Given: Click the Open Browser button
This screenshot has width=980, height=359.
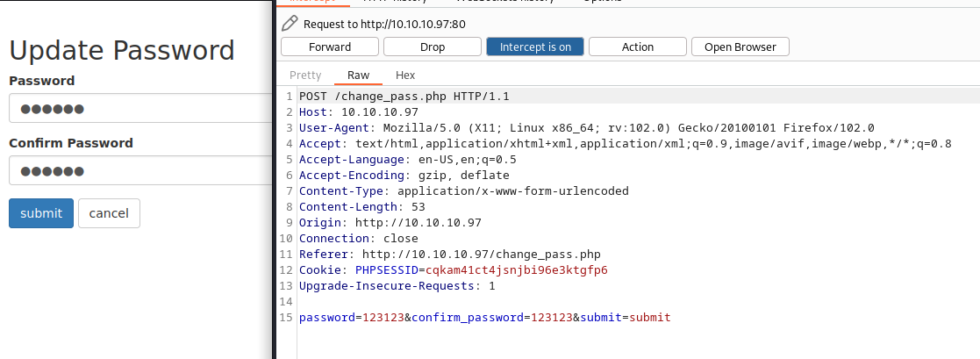Looking at the screenshot, I should [x=740, y=47].
